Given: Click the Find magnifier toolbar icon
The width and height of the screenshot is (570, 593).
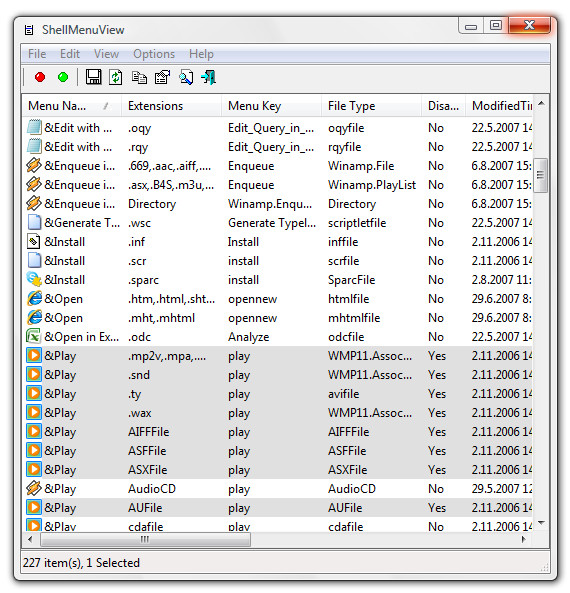Looking at the screenshot, I should pos(186,78).
